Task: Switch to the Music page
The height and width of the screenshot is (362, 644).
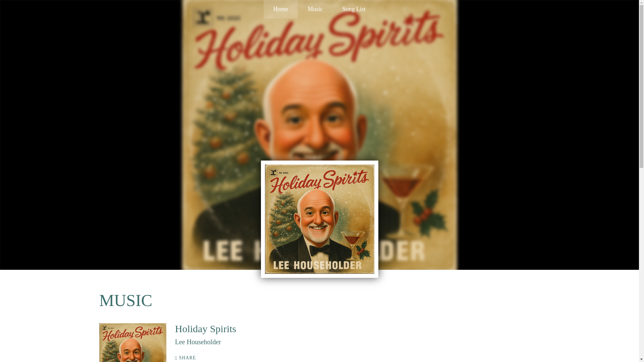Action: pos(315,9)
